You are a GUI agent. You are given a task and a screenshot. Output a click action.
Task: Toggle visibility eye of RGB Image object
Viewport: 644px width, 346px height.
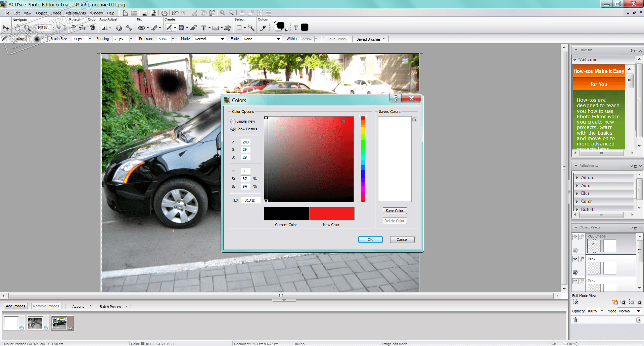(575, 236)
